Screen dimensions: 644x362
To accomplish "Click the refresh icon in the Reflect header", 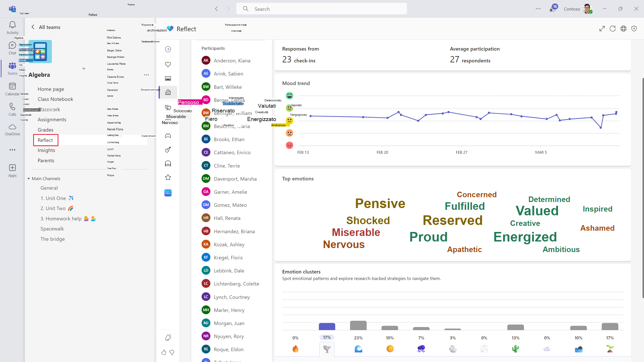I will pos(613,29).
